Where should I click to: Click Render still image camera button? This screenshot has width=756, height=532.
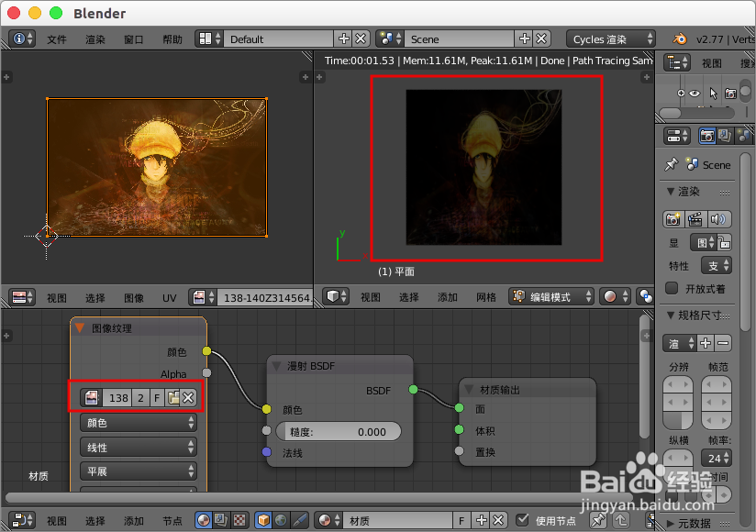point(673,219)
